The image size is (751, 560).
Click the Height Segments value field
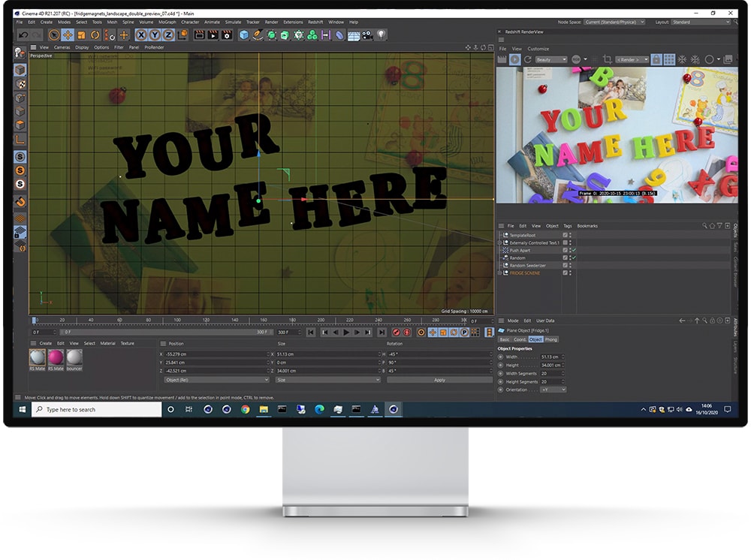550,382
